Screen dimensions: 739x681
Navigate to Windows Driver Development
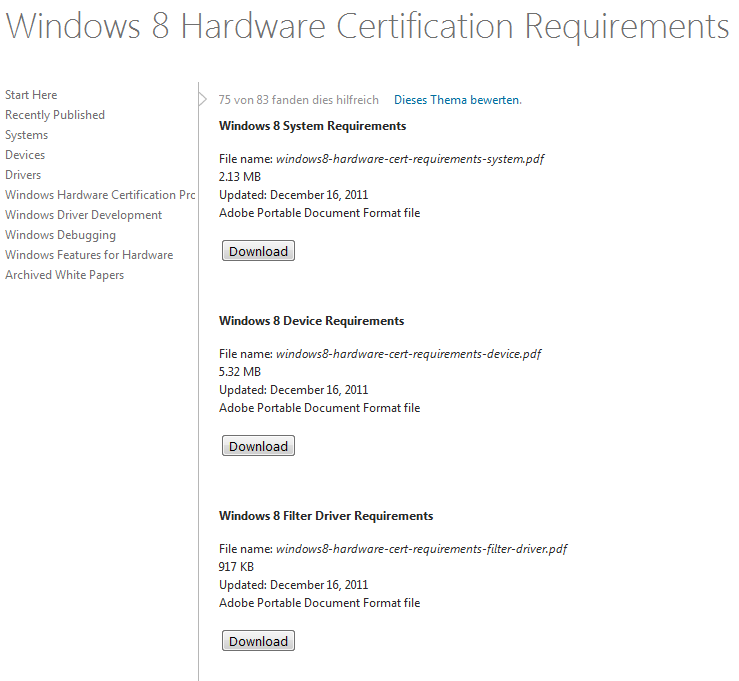click(83, 215)
